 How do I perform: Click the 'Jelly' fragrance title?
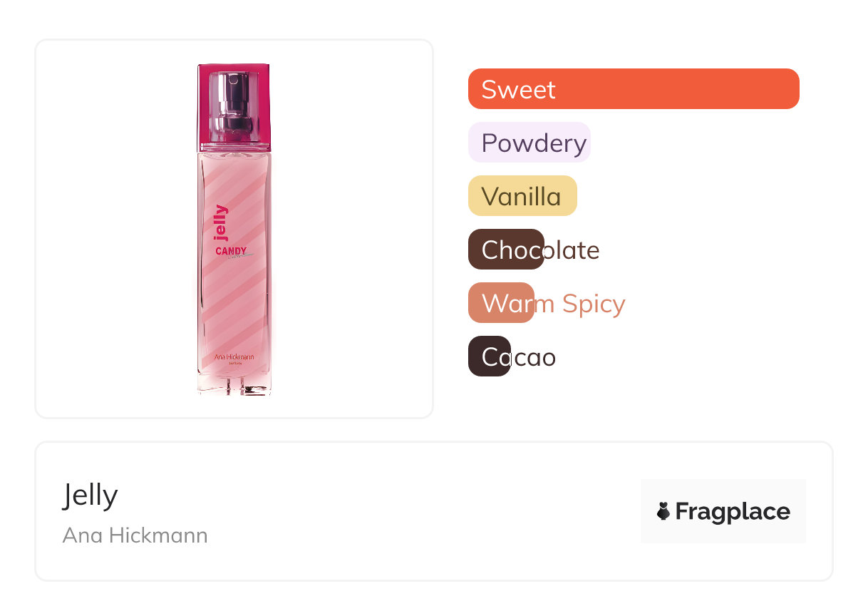(90, 495)
